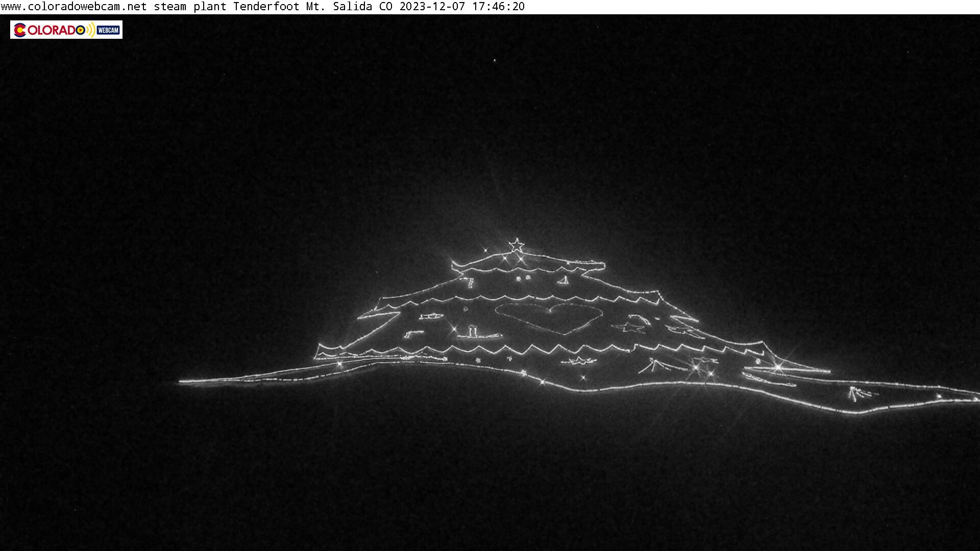
Task: Click the 'Salida CO' caption text
Action: pos(363,7)
